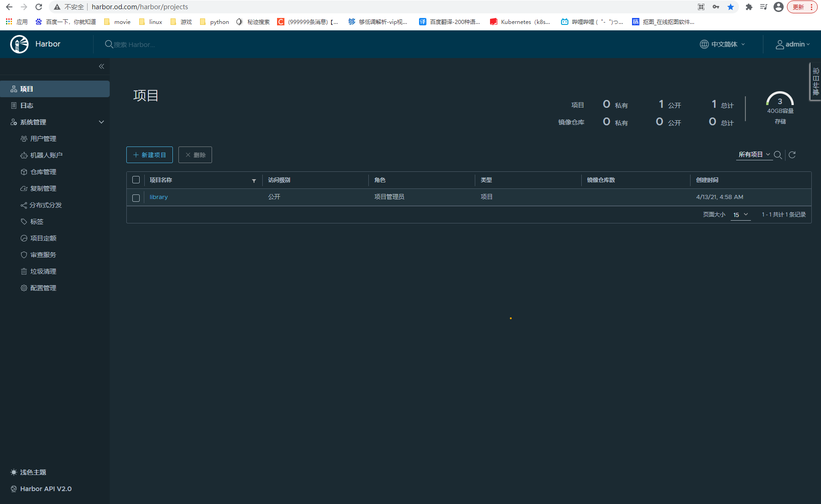Click the 项目名称 column filter icon
The image size is (821, 504).
(x=254, y=181)
